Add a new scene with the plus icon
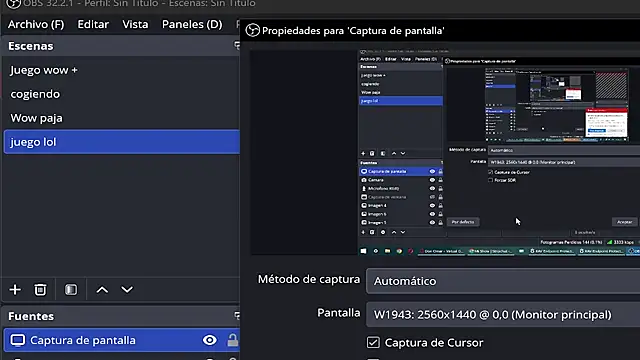 tap(15, 290)
